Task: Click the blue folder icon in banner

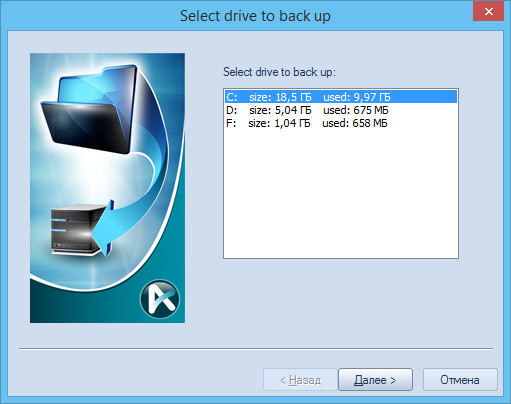Action: click(90, 108)
